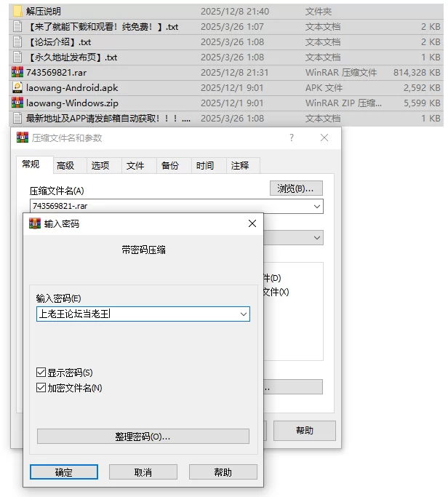Screen dimensions: 448x497
Task: Click the 2,592 KB size cell
Action: click(x=422, y=88)
